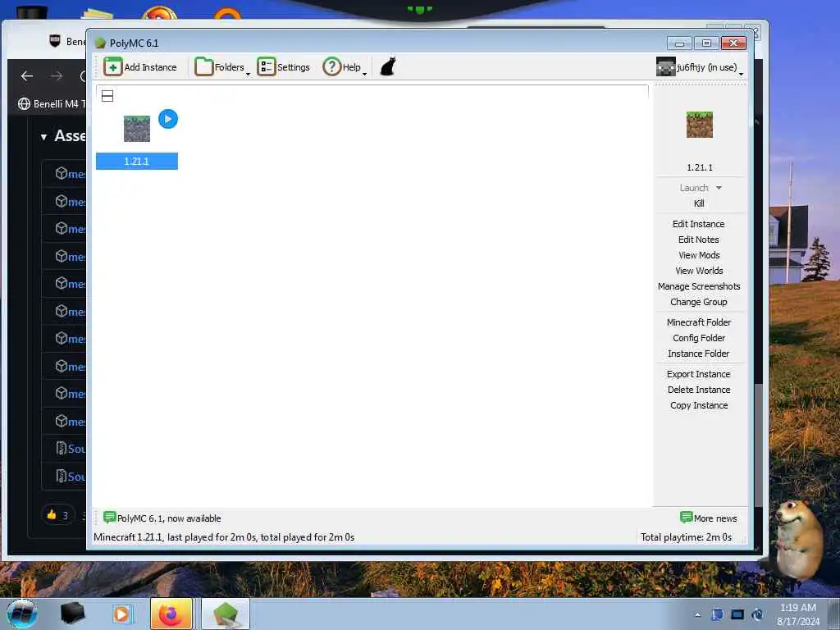Viewport: 840px width, 630px height.
Task: Open the Config Folder
Action: pos(699,337)
